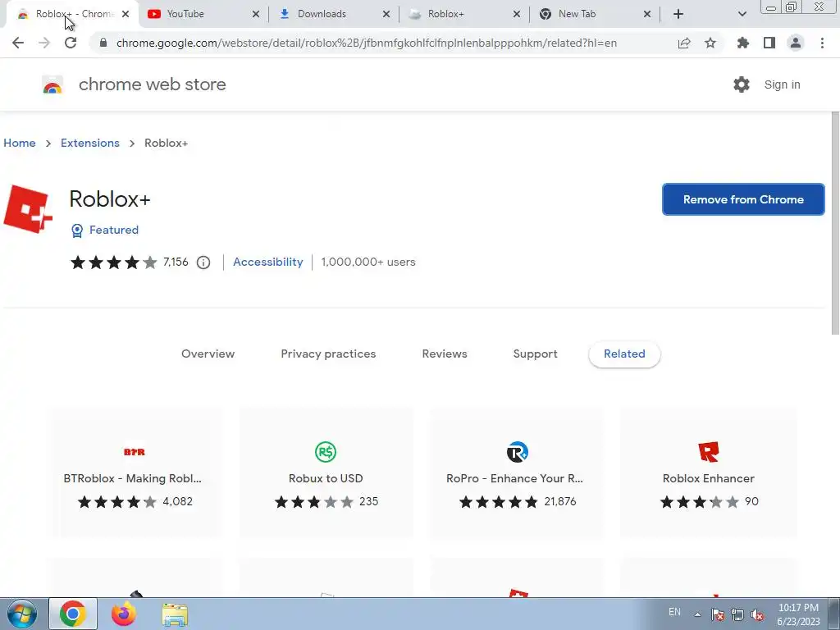Click the Featured badge icon
840x630 pixels.
click(x=77, y=231)
